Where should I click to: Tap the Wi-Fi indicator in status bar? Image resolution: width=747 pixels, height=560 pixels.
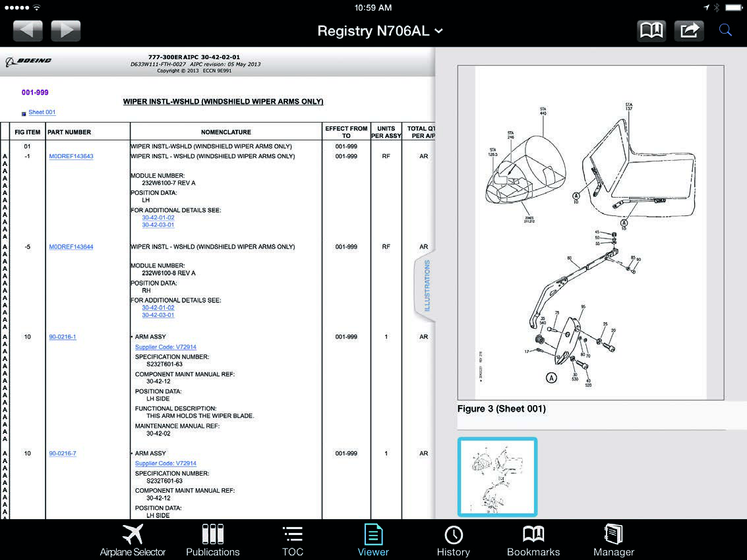(x=37, y=7)
